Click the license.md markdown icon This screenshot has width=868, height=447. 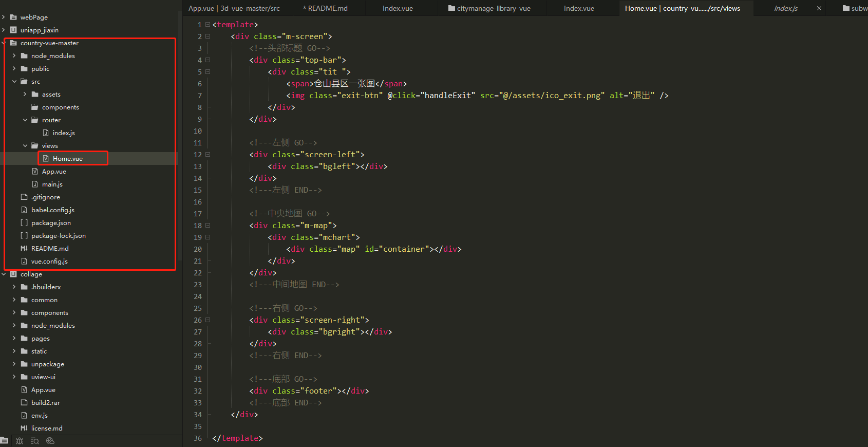[x=24, y=429]
